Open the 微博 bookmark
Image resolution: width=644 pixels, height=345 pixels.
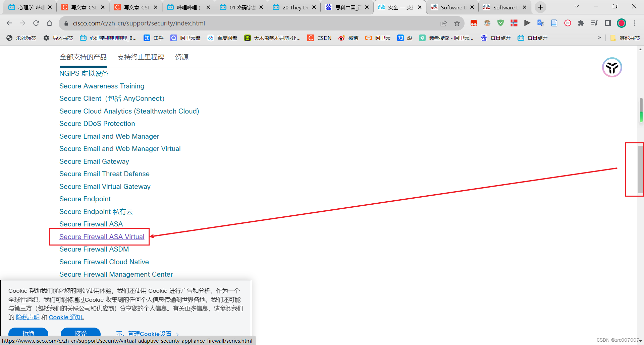348,38
